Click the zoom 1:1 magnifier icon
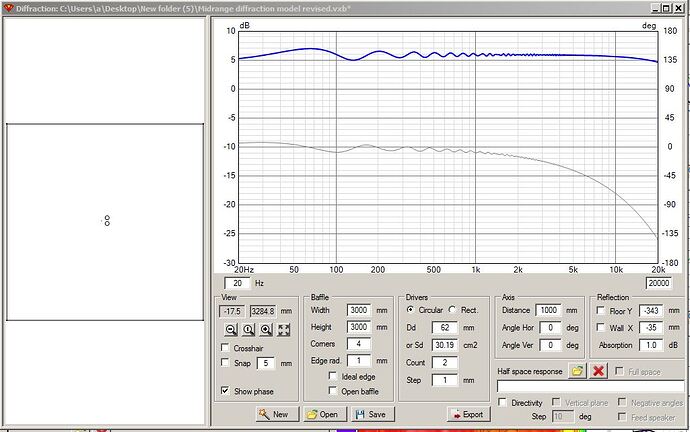The width and height of the screenshot is (690, 432). pyautogui.click(x=249, y=329)
